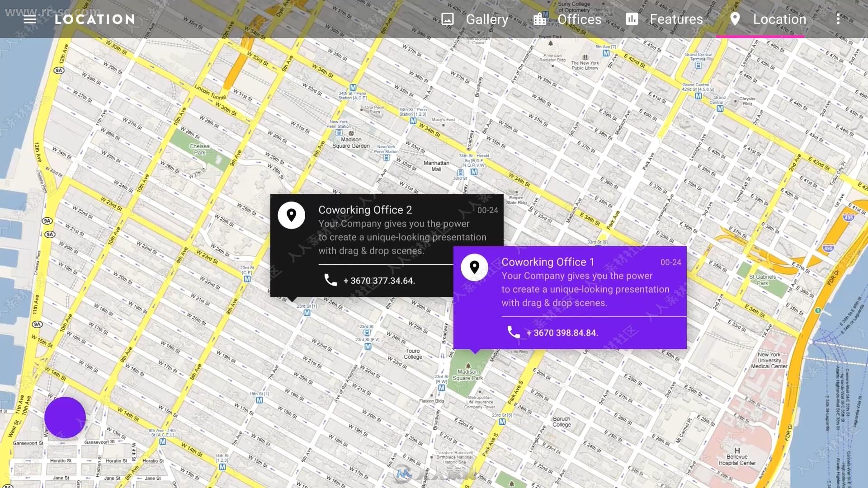The height and width of the screenshot is (488, 868).
Task: Click the Touro College map label
Action: tap(413, 354)
